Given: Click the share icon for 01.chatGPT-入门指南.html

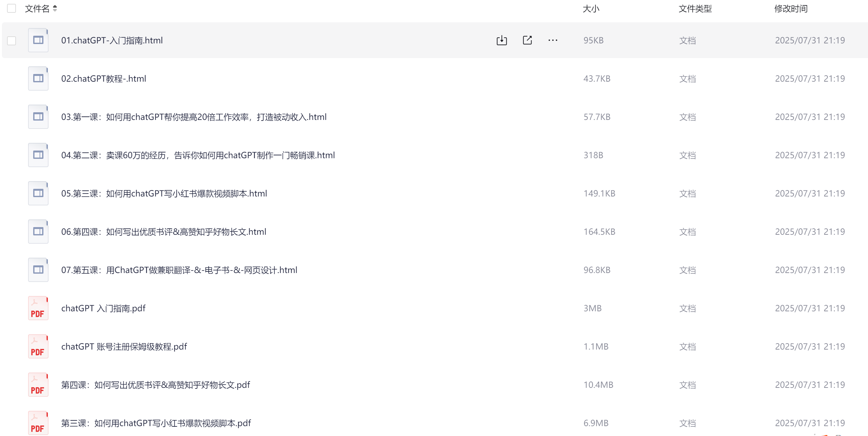Looking at the screenshot, I should [527, 41].
